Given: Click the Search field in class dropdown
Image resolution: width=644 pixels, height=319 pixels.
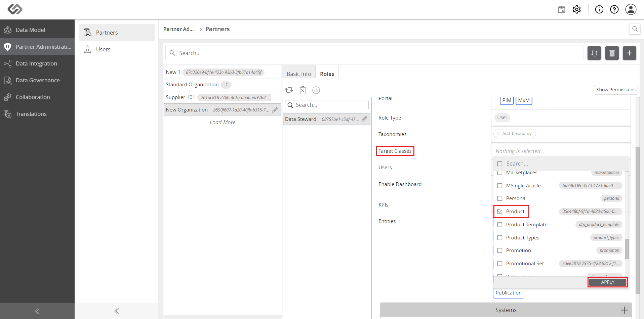Looking at the screenshot, I should [566, 164].
